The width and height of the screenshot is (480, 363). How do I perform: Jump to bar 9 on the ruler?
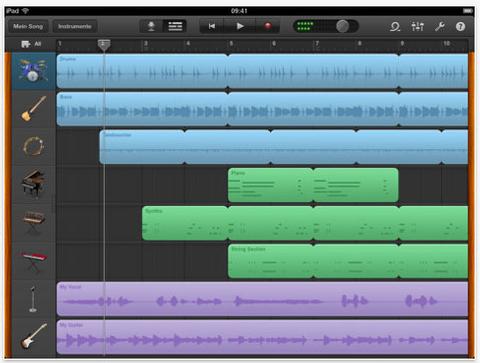pyautogui.click(x=402, y=43)
